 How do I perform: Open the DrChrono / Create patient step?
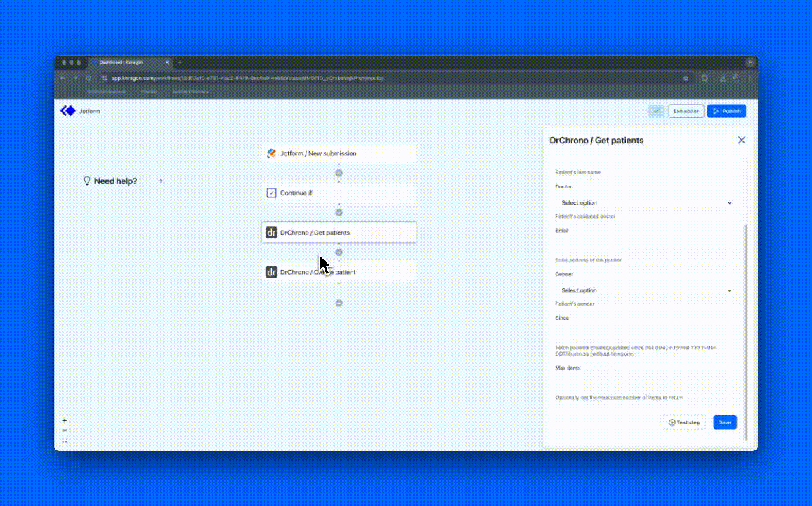339,272
